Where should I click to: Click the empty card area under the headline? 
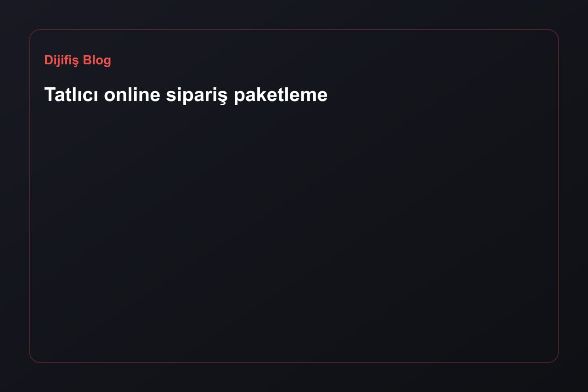[294, 230]
